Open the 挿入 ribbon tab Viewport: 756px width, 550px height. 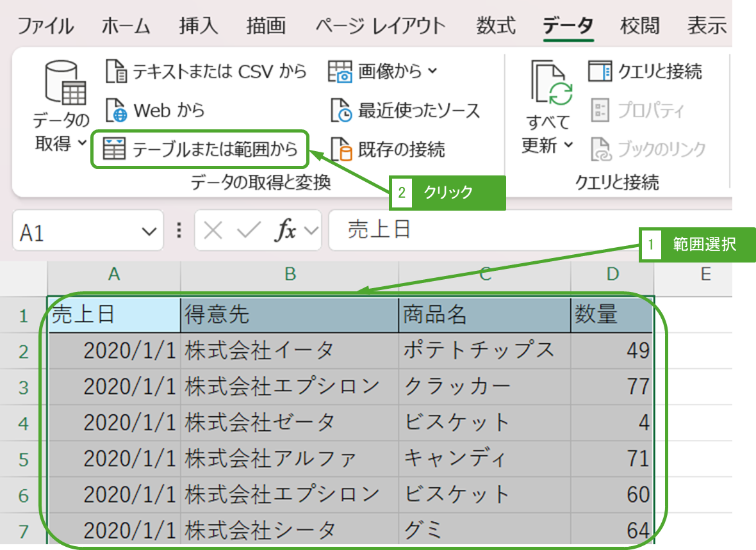click(x=199, y=26)
